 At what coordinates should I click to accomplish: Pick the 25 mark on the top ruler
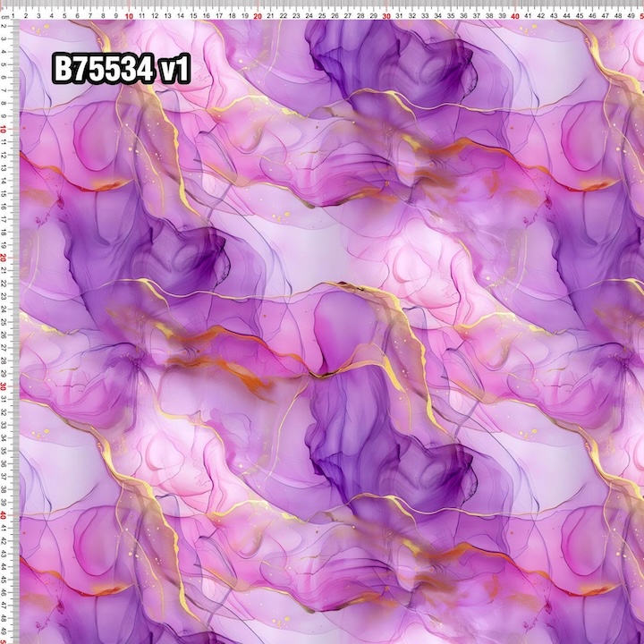click(322, 15)
